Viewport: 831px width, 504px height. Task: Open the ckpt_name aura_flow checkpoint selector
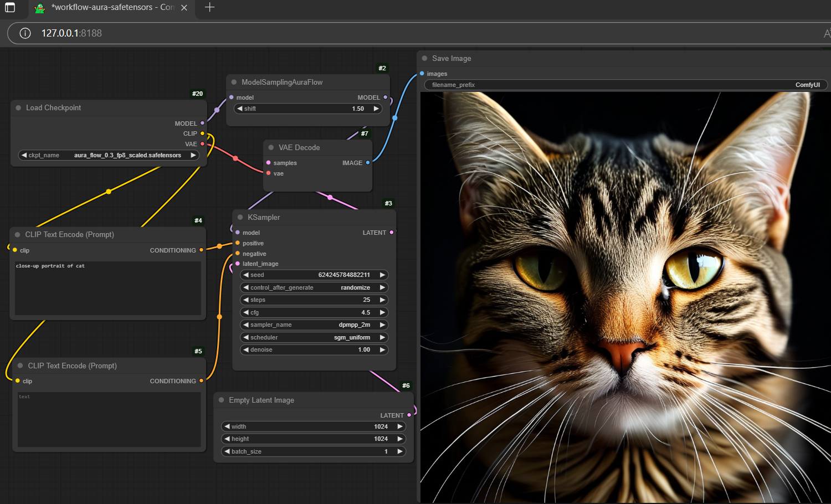coord(109,155)
